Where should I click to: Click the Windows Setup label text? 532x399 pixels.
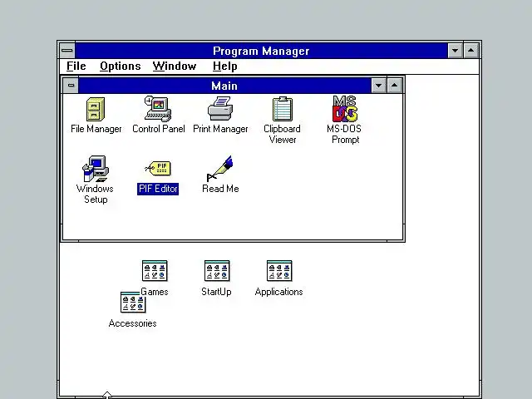pyautogui.click(x=96, y=194)
